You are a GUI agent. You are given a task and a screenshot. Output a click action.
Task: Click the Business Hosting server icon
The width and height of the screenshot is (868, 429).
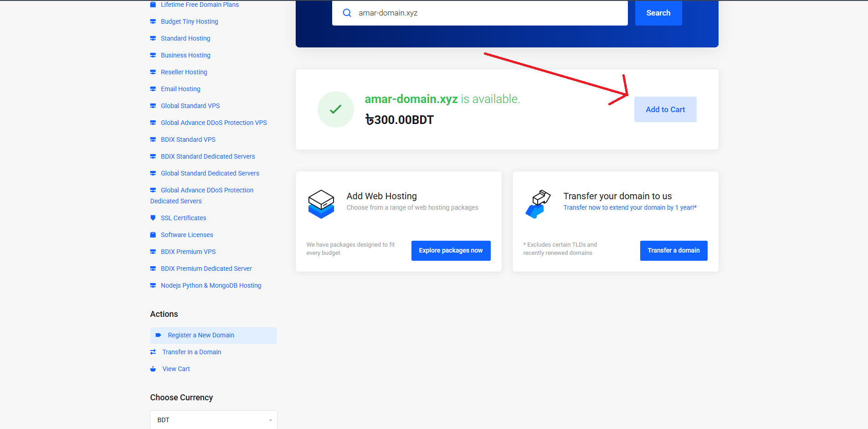[153, 55]
